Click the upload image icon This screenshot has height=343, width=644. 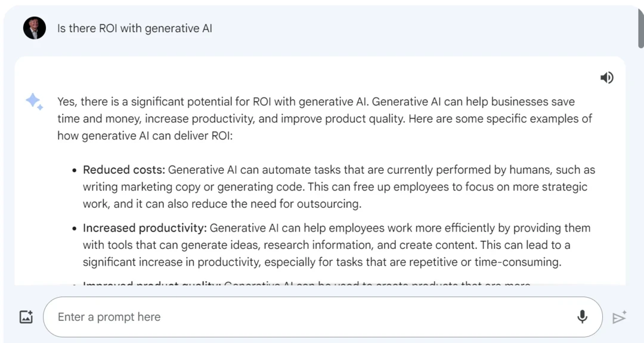(x=26, y=317)
